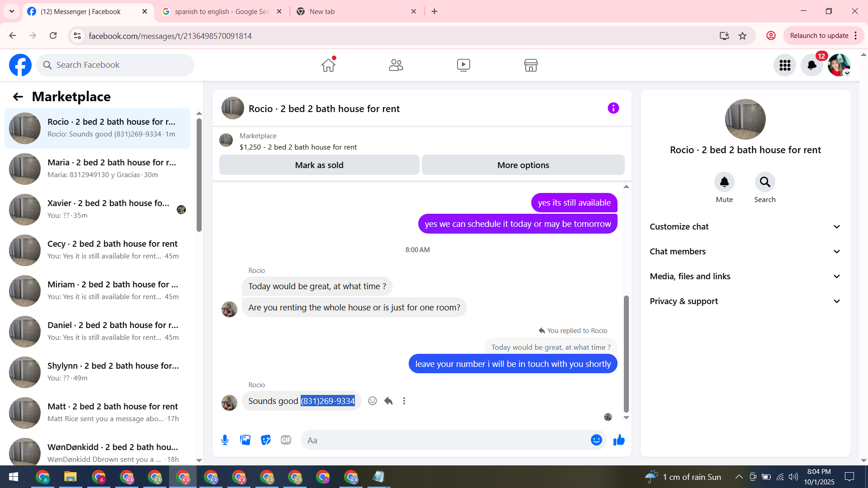Choose a GIF
The image size is (868, 488).
pyautogui.click(x=286, y=440)
